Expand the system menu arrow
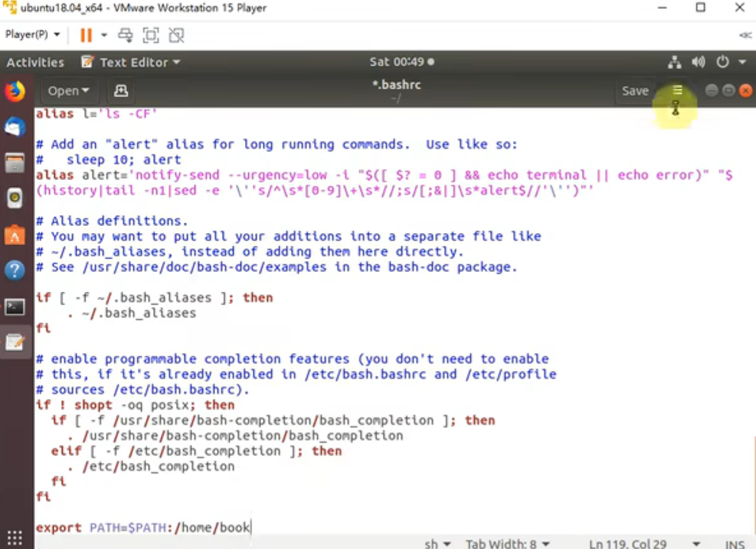Image resolution: width=756 pixels, height=549 pixels. pyautogui.click(x=743, y=62)
